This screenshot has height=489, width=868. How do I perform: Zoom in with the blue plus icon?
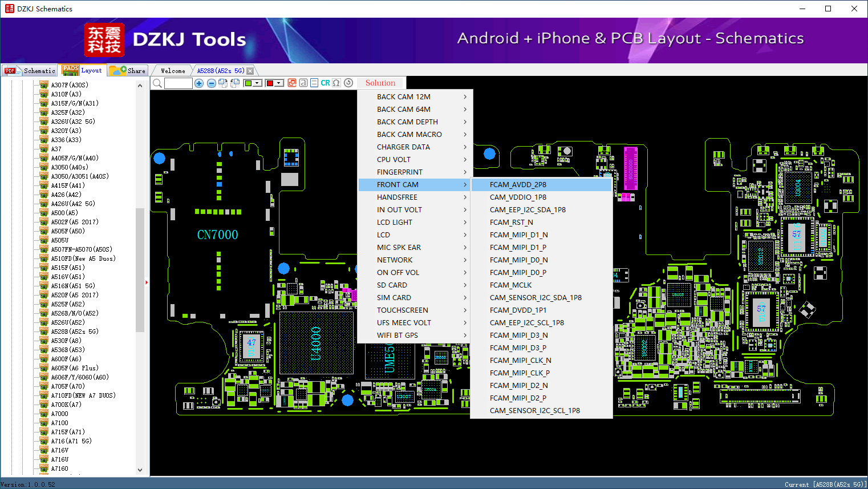(x=199, y=83)
